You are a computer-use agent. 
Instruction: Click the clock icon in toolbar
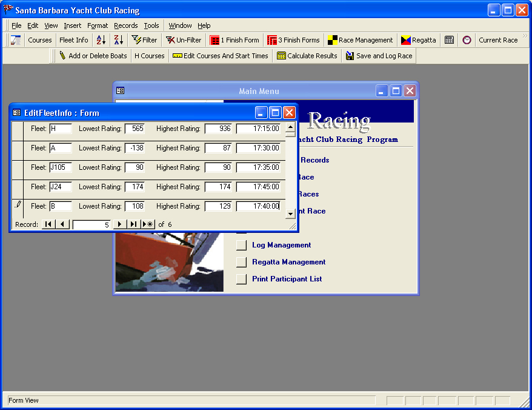click(x=467, y=40)
